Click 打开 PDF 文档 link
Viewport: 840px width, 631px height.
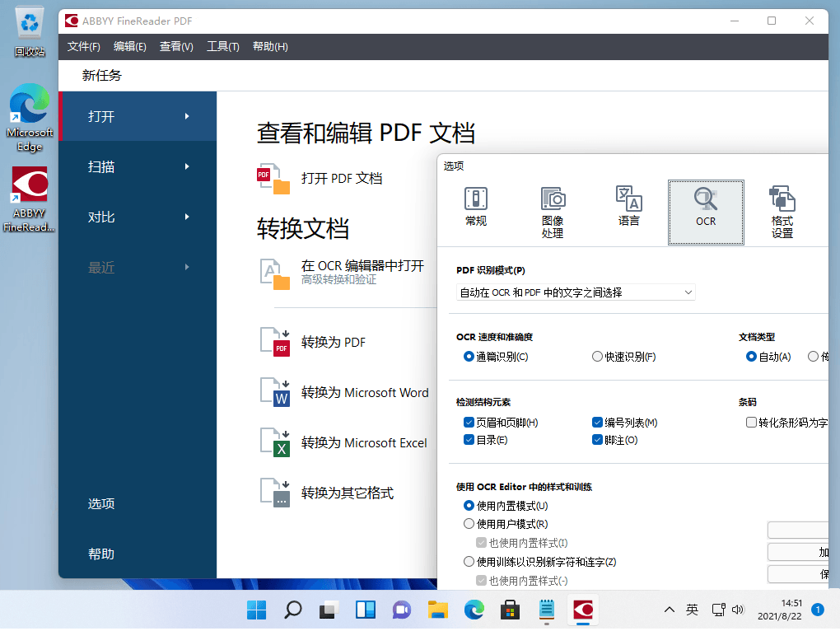coord(342,179)
